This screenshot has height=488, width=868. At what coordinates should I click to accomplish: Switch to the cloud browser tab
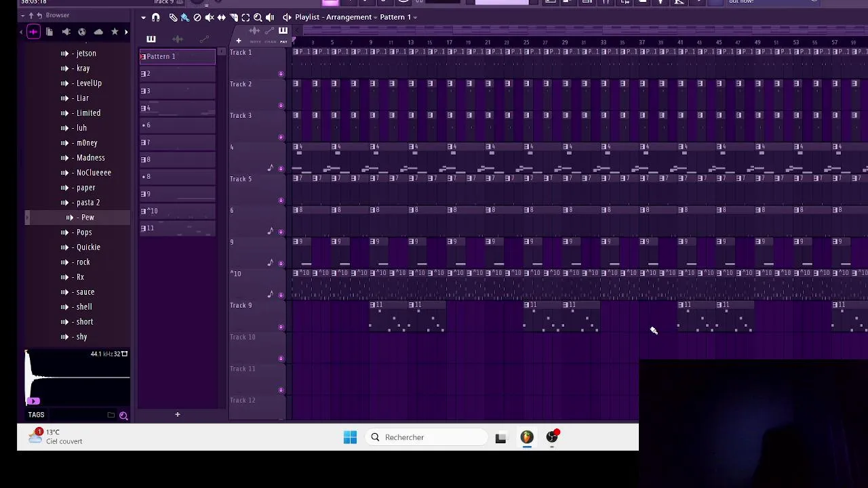(98, 32)
